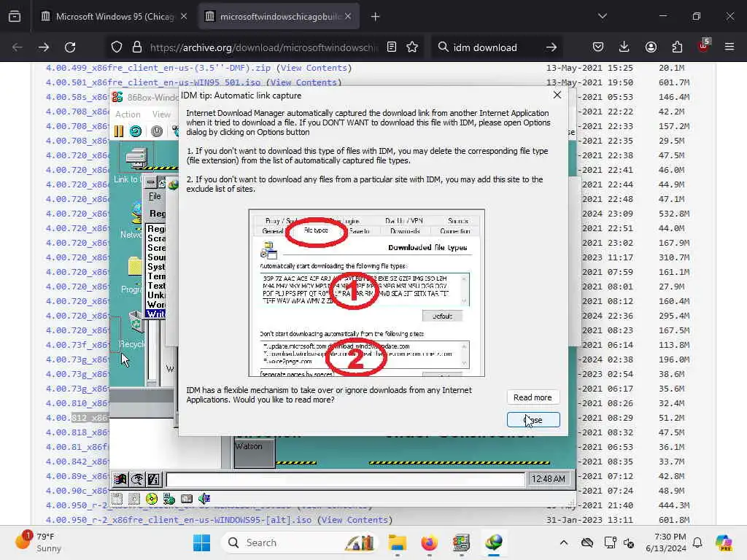Image resolution: width=747 pixels, height=560 pixels.
Task: Open Firefox View icon in tab bar
Action: pos(15,17)
